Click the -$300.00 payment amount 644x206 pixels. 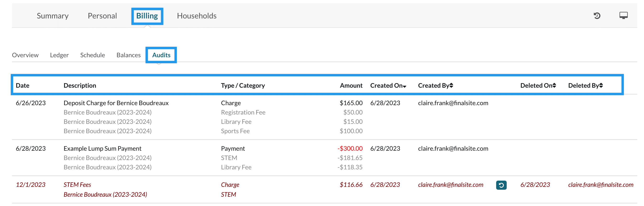pos(350,149)
